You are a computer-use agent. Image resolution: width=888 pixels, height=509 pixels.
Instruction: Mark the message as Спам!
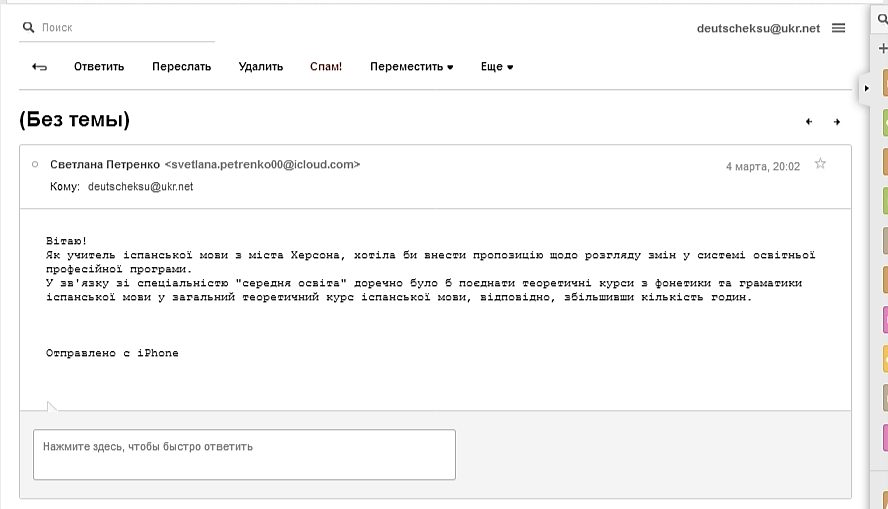[326, 67]
